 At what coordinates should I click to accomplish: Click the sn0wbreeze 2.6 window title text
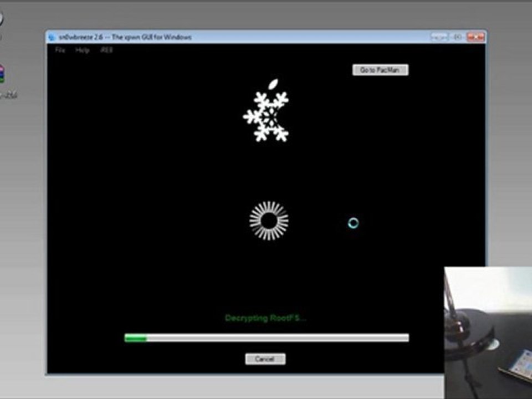(125, 37)
